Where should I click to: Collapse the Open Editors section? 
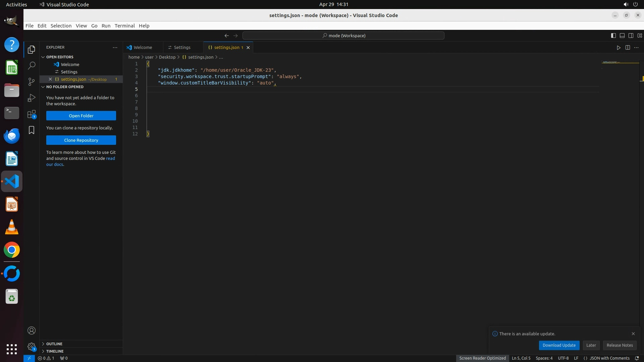pyautogui.click(x=60, y=57)
